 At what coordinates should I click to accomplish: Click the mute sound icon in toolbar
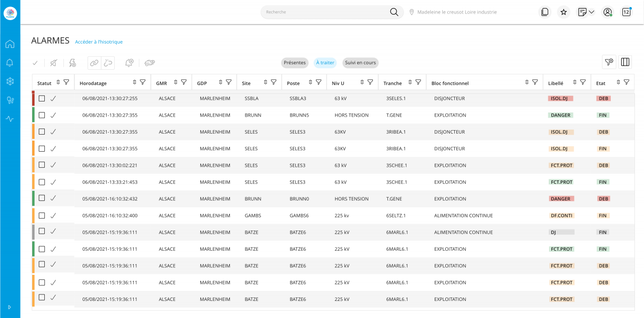click(54, 63)
